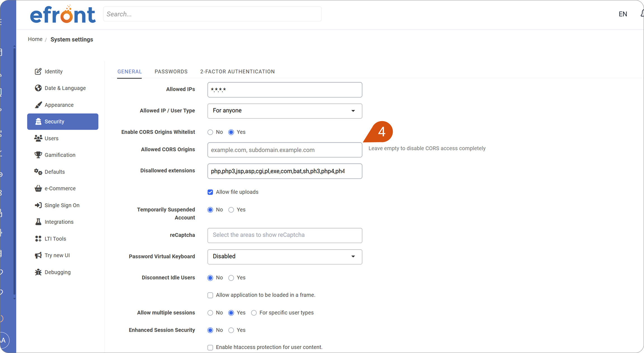Open the reCaptcha areas selector
The height and width of the screenshot is (353, 644).
[x=285, y=235]
